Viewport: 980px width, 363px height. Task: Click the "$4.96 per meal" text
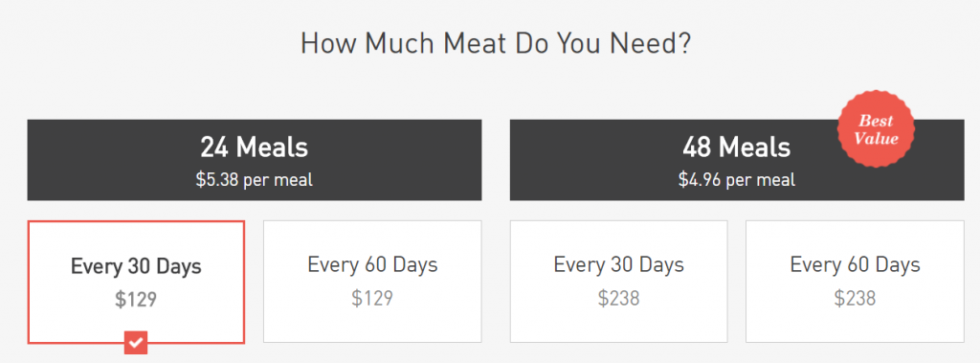pyautogui.click(x=736, y=180)
